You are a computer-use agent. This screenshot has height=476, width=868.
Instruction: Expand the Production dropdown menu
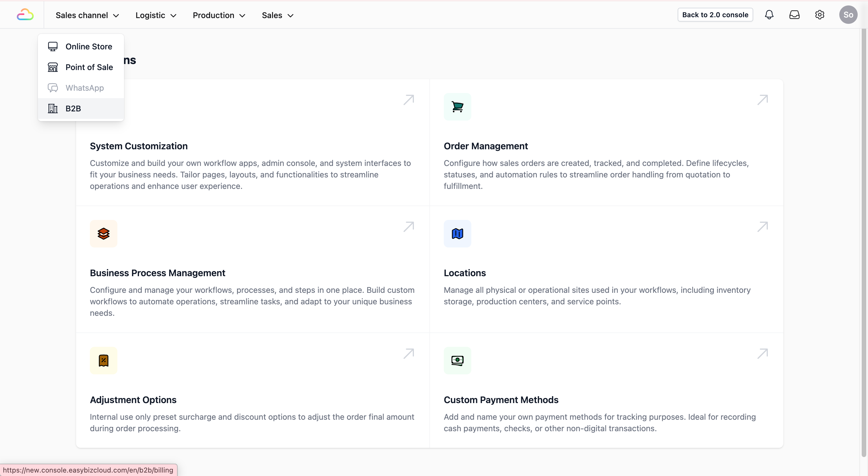tap(219, 15)
